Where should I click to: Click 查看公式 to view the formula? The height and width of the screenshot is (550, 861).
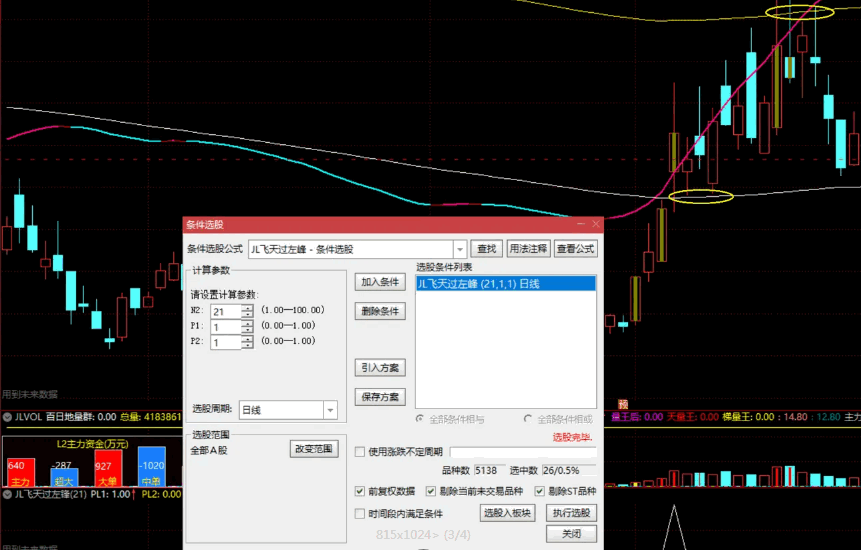tap(575, 249)
